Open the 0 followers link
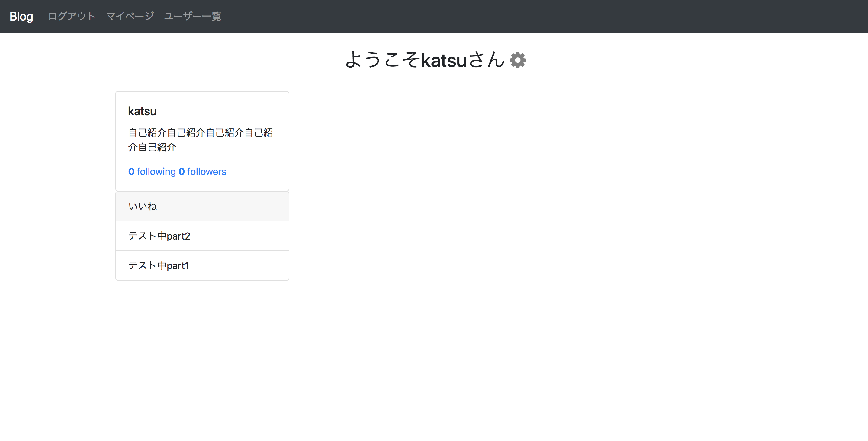The image size is (868, 441). (203, 171)
